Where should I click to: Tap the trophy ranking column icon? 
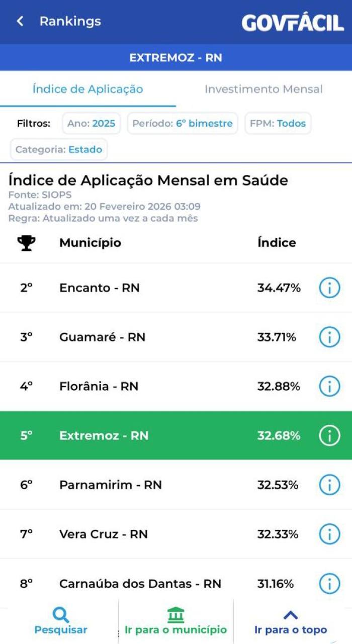26,243
